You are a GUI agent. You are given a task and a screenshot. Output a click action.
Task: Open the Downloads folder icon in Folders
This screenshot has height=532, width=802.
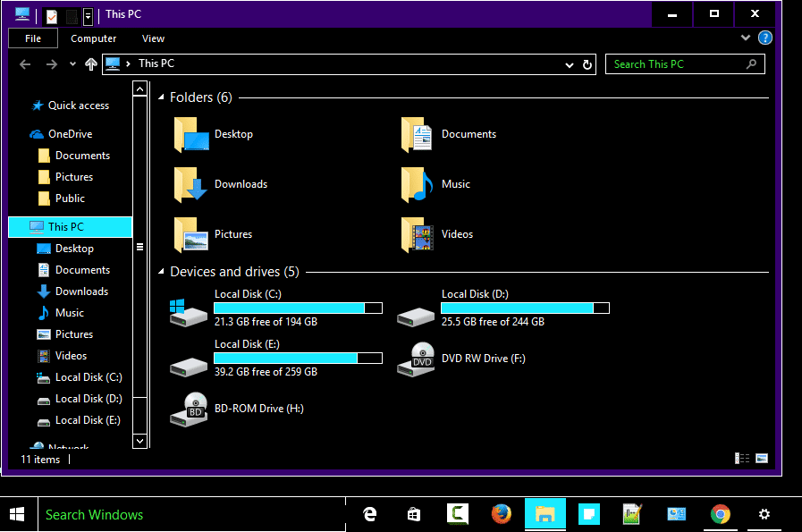click(190, 185)
